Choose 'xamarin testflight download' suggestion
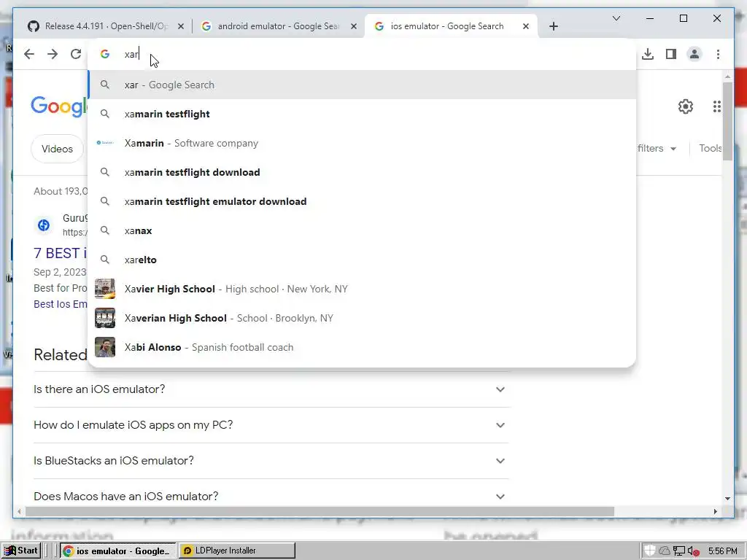This screenshot has height=560, width=747. click(362, 172)
